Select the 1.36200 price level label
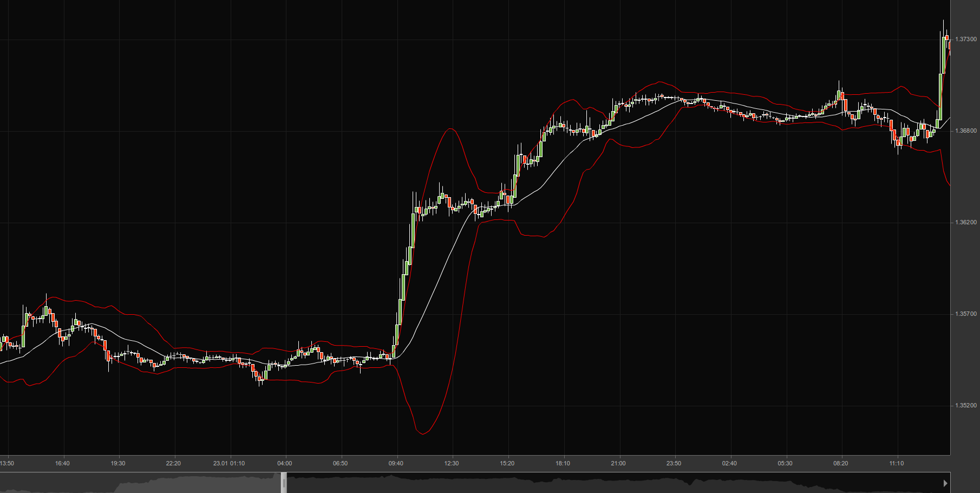Viewport: 980px width, 493px height. coord(965,223)
